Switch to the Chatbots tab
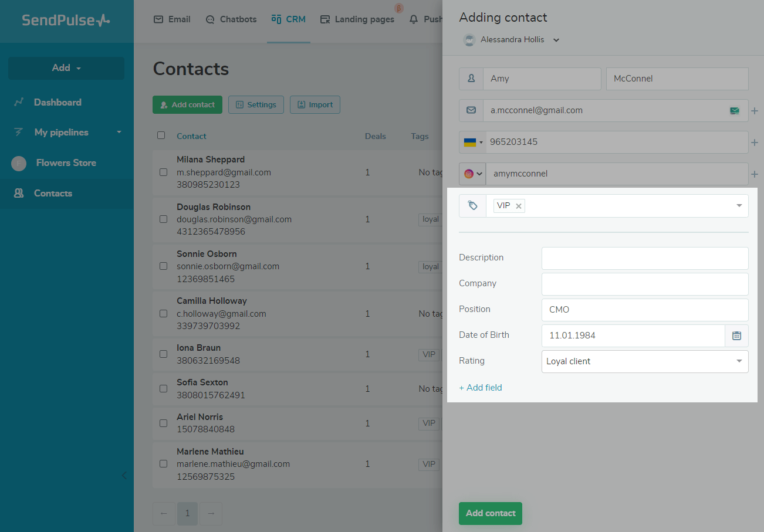 pyautogui.click(x=231, y=19)
